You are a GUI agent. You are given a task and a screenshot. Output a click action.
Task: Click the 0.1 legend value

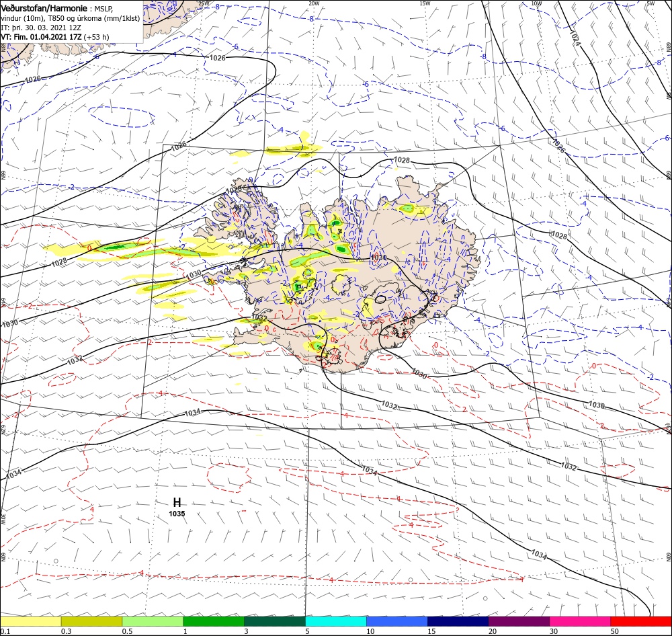[x=5, y=631]
